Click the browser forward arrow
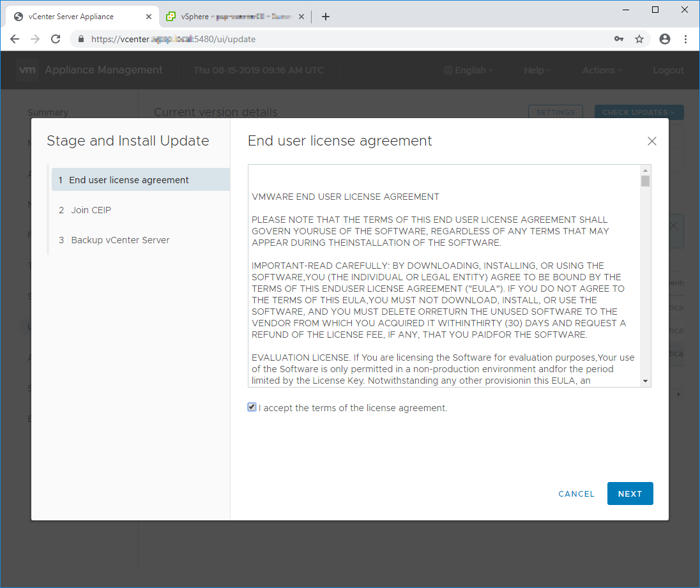The image size is (700, 588). point(35,39)
